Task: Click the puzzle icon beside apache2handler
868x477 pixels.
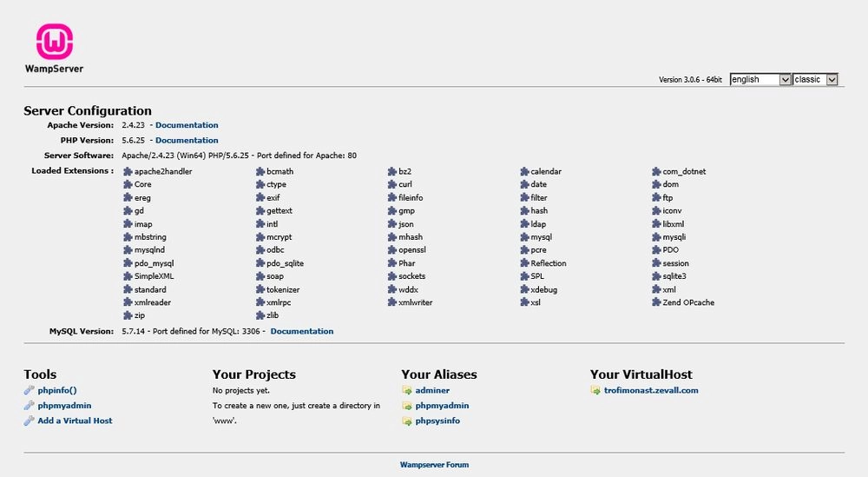Action: 128,171
